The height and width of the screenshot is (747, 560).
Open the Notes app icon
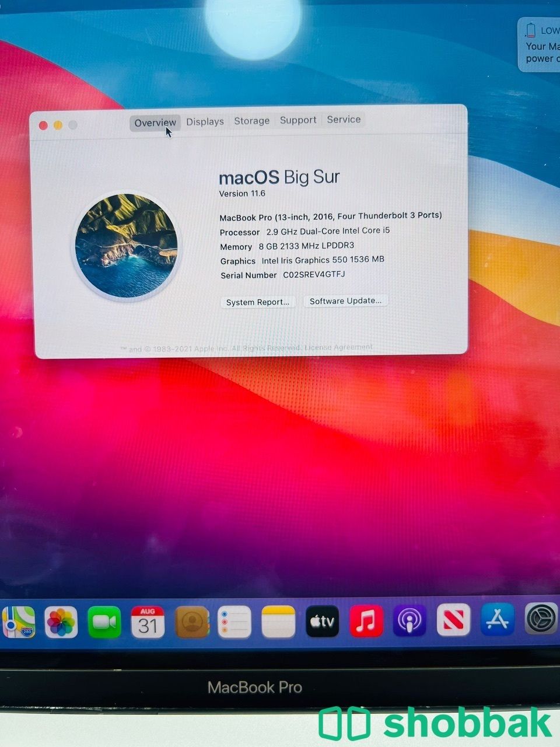(x=278, y=622)
